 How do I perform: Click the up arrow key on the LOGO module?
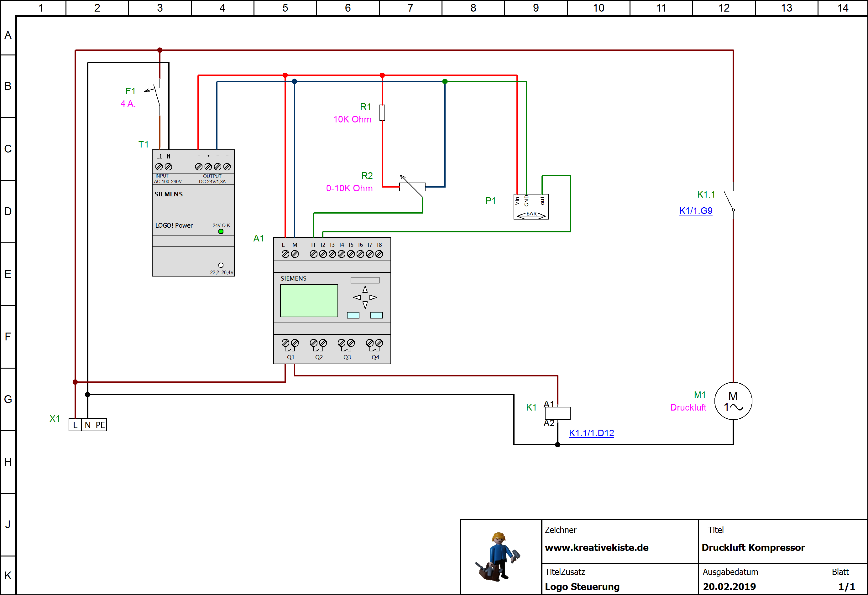coord(365,289)
